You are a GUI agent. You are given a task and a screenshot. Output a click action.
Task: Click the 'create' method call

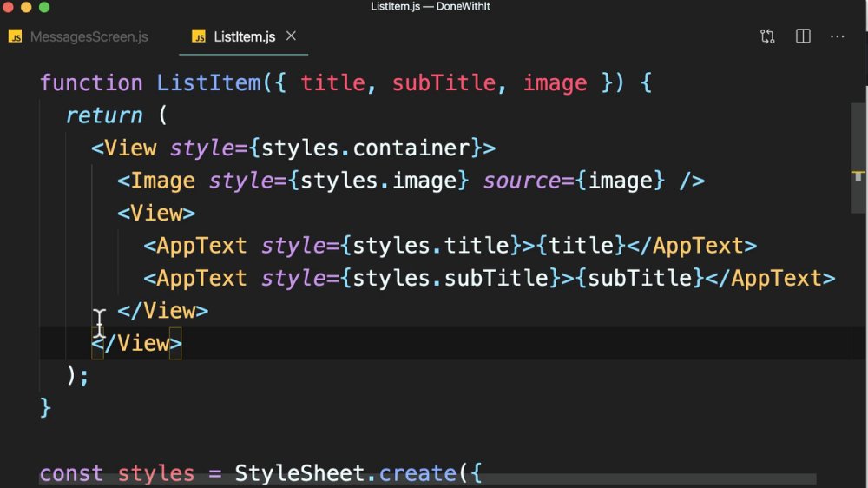coord(418,473)
